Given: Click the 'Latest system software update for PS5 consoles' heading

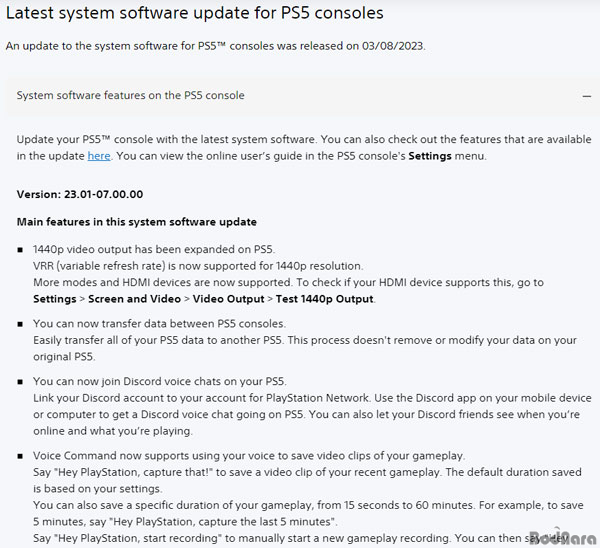Looking at the screenshot, I should [x=195, y=13].
